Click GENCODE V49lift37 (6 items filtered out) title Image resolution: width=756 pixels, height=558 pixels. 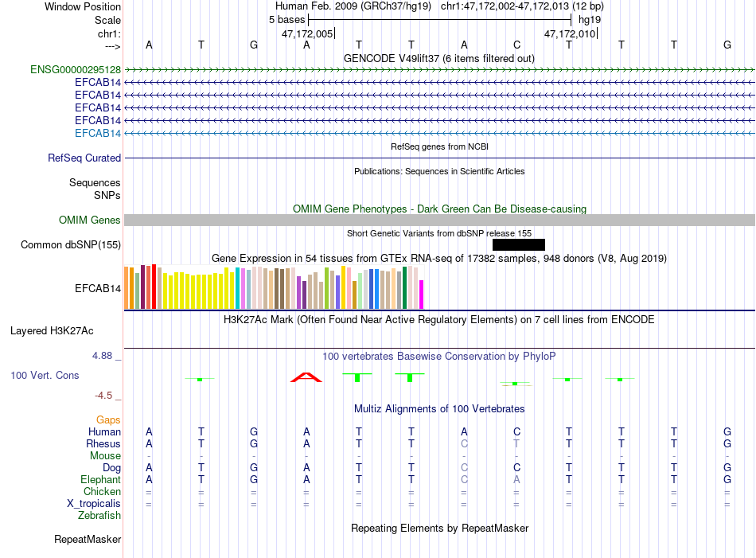point(439,58)
